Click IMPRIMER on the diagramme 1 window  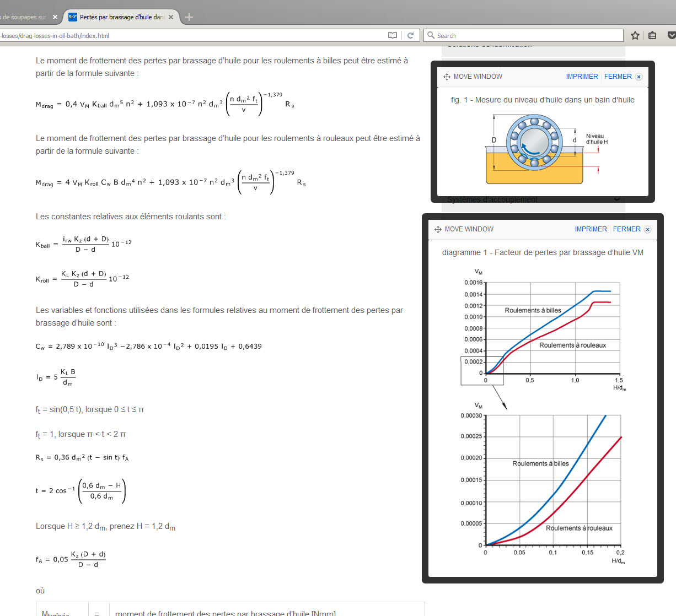591,229
